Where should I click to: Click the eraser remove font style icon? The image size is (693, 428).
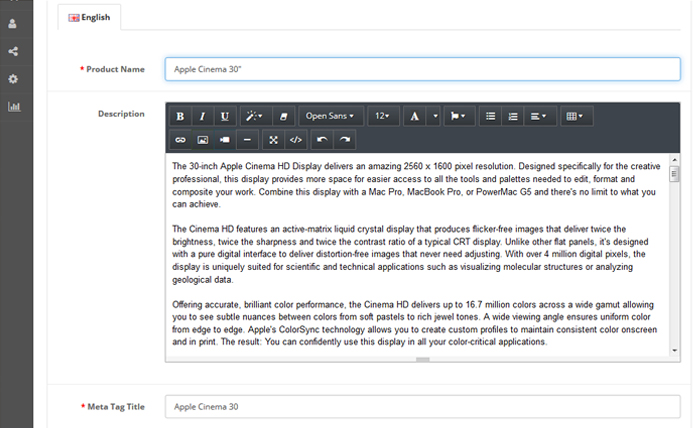pos(283,116)
